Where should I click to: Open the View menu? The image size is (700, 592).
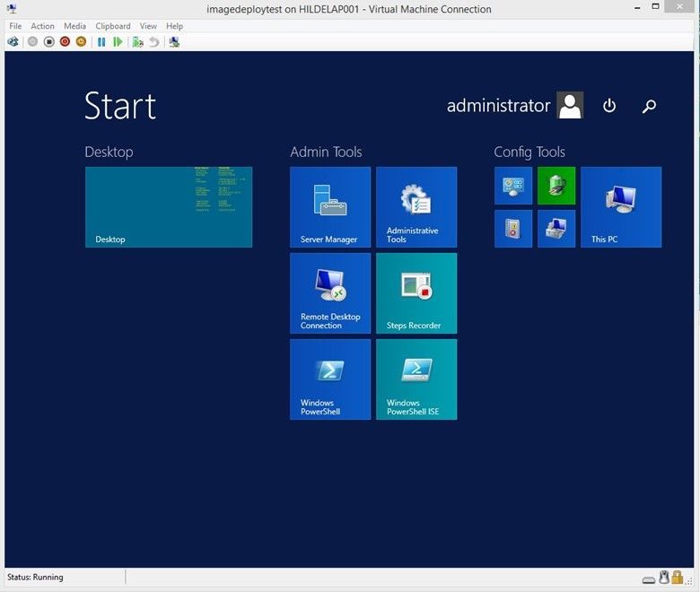click(148, 26)
